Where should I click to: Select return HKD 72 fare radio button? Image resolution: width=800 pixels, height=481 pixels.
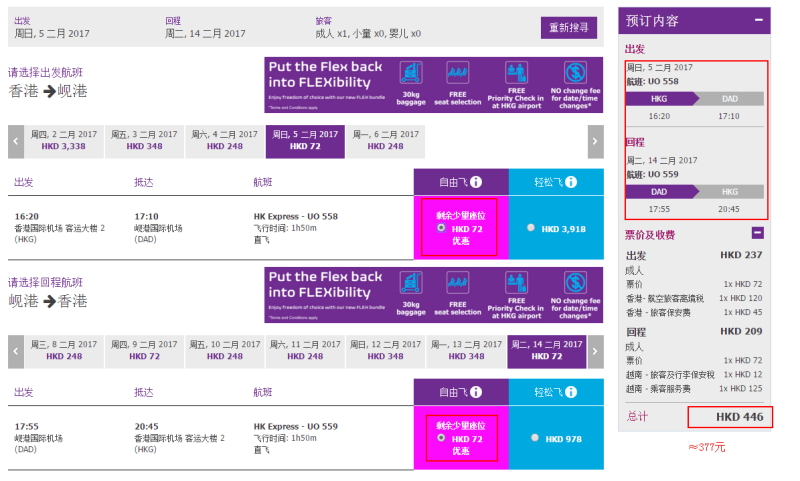click(x=441, y=438)
